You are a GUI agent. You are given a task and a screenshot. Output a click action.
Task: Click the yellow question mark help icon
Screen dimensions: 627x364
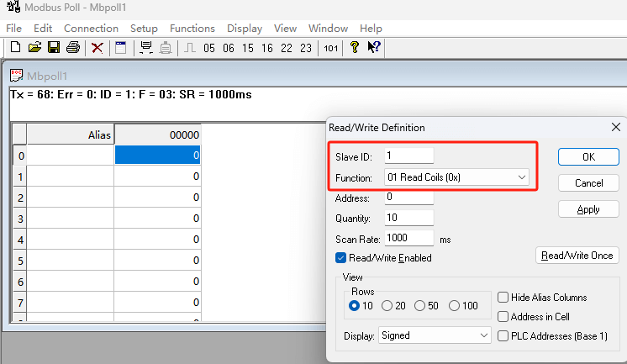pos(355,48)
